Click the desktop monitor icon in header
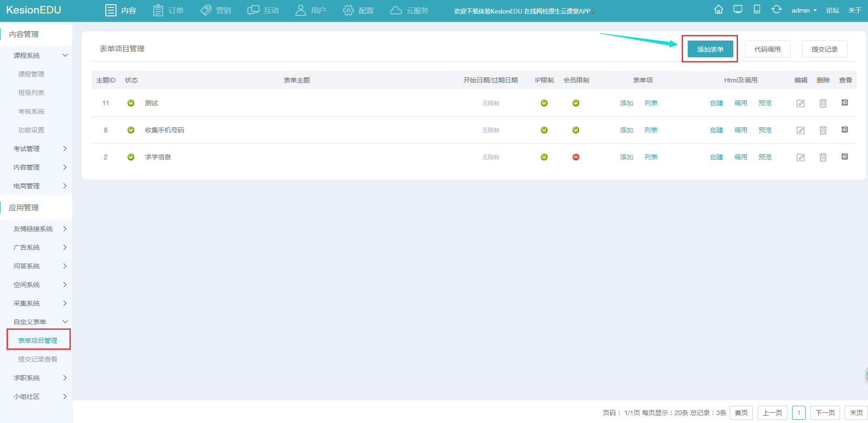 738,10
